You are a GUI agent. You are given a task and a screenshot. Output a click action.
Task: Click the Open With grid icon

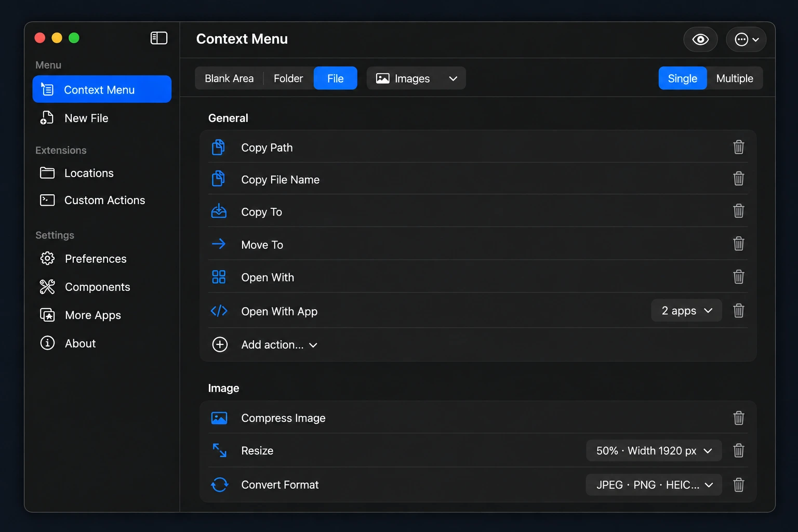(219, 277)
